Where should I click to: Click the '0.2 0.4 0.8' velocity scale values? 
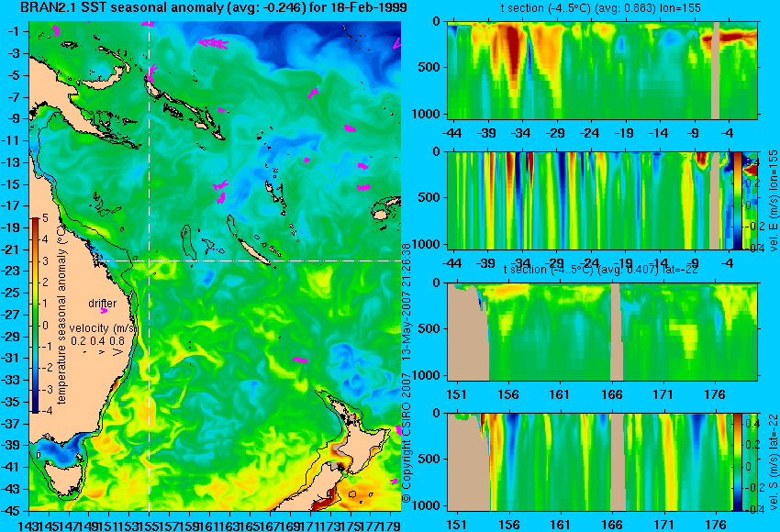[97, 341]
